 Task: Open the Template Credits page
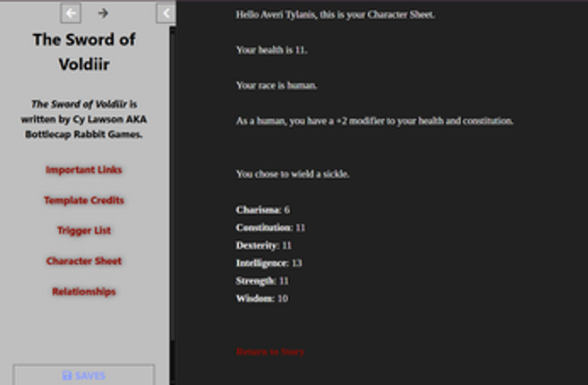click(x=84, y=201)
